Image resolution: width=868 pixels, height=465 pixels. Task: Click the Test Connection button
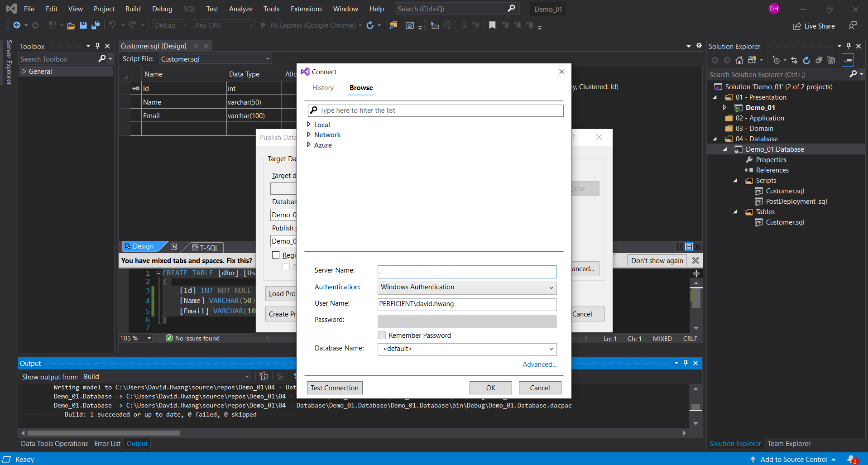334,388
